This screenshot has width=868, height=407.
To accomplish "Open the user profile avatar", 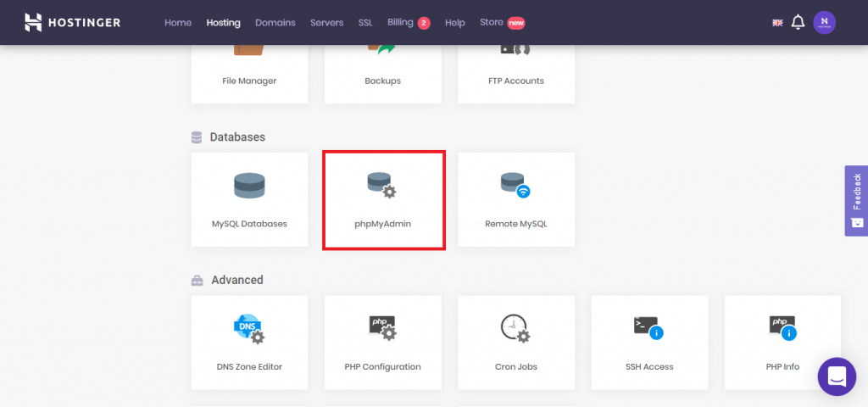I will (x=824, y=22).
